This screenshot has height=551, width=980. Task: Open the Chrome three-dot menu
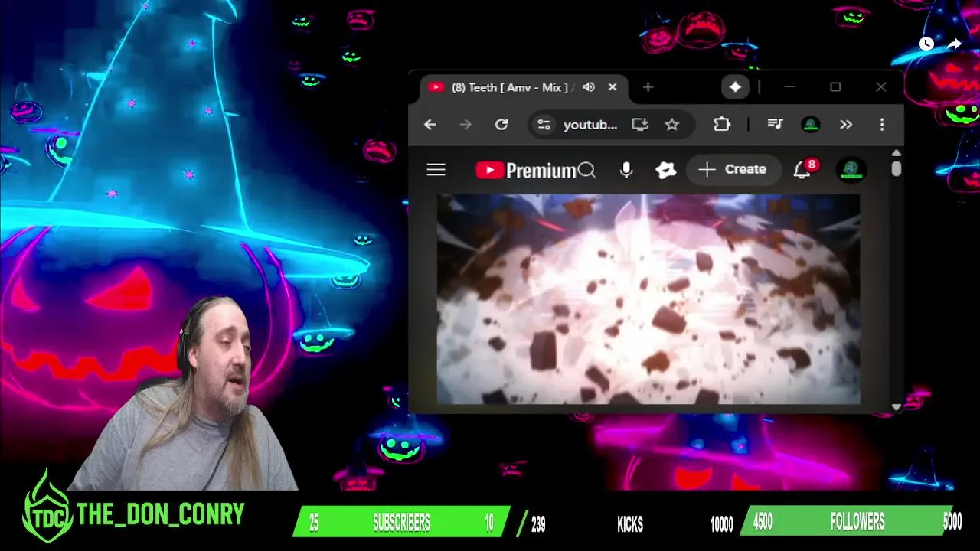click(882, 125)
